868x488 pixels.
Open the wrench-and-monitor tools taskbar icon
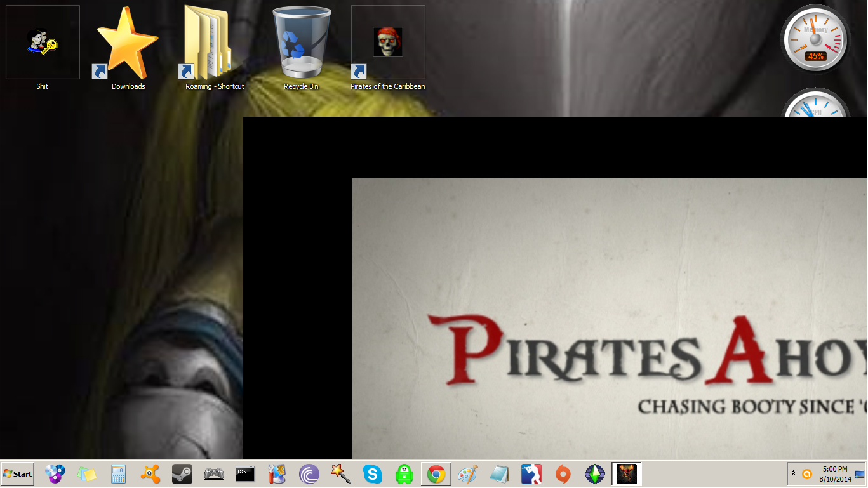point(277,474)
